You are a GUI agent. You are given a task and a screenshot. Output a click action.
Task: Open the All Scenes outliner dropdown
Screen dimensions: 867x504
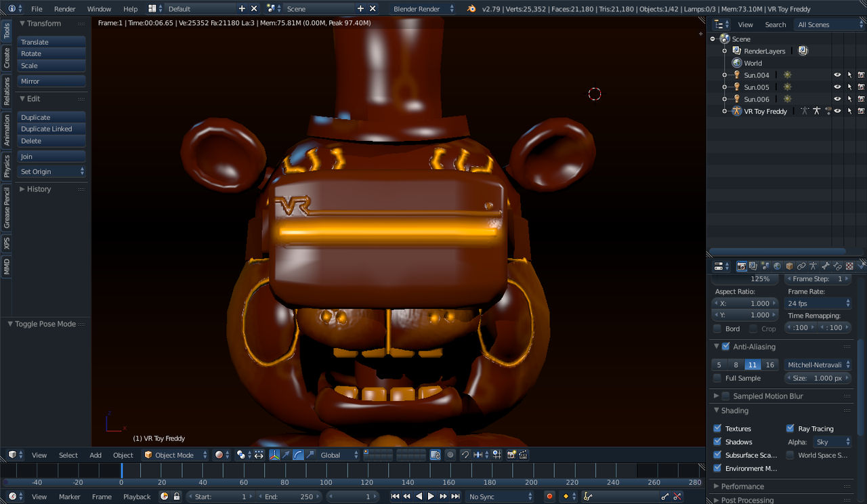(x=829, y=24)
